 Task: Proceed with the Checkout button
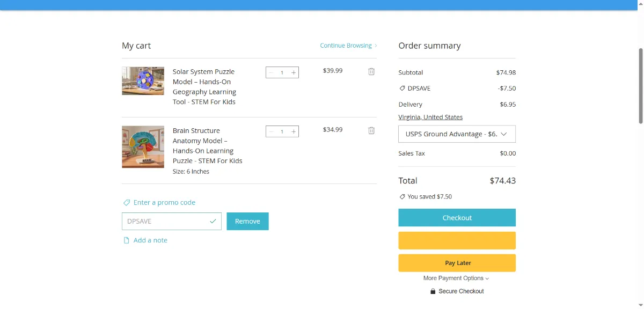coord(457,218)
